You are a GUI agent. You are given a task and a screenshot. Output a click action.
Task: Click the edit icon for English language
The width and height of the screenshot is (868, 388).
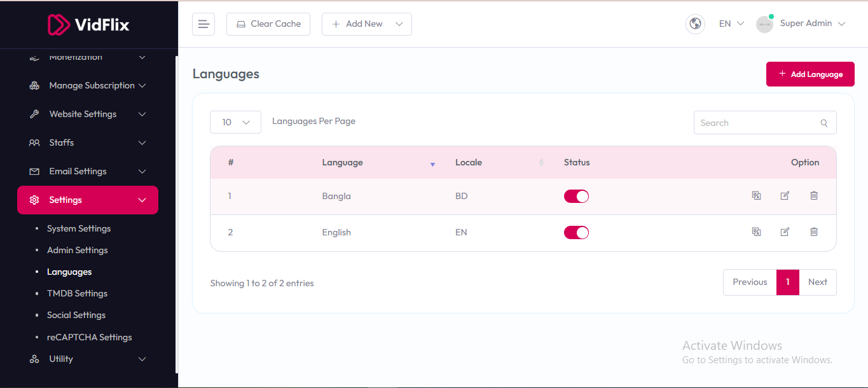pyautogui.click(x=785, y=232)
